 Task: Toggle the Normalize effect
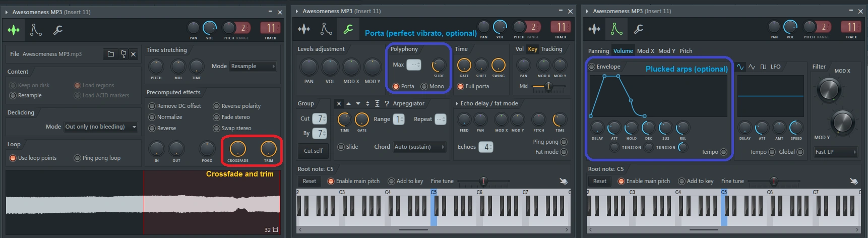[x=165, y=117]
